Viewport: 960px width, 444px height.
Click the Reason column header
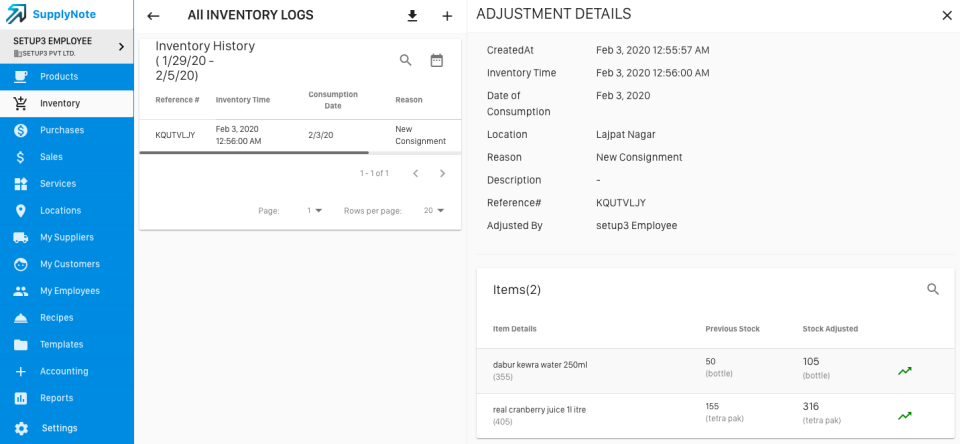pos(409,100)
